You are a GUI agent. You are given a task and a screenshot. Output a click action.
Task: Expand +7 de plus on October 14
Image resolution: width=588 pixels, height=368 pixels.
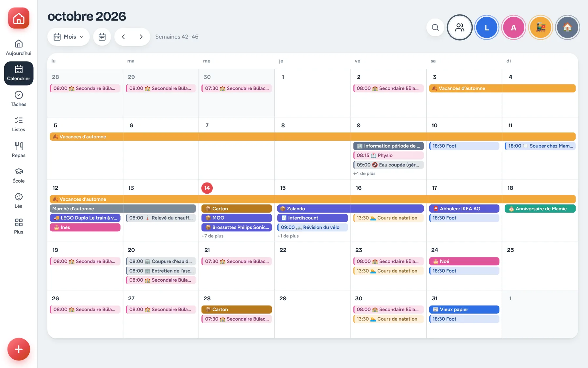pos(212,236)
